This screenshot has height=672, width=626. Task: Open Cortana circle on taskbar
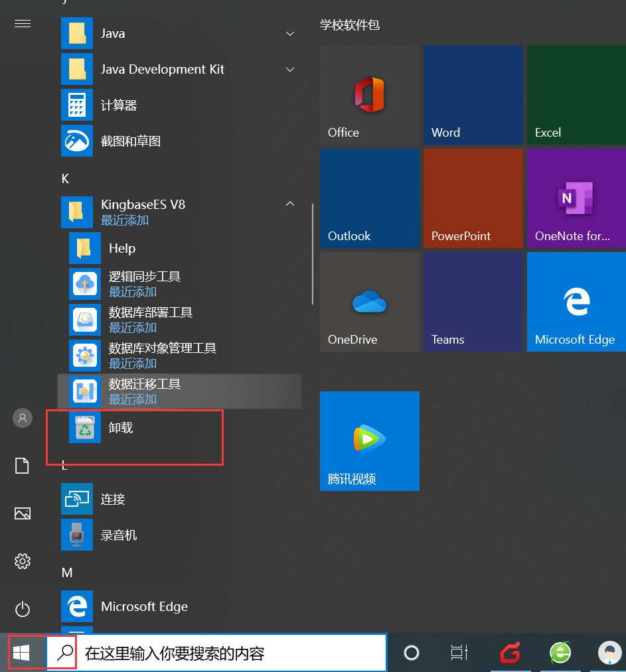coord(412,653)
